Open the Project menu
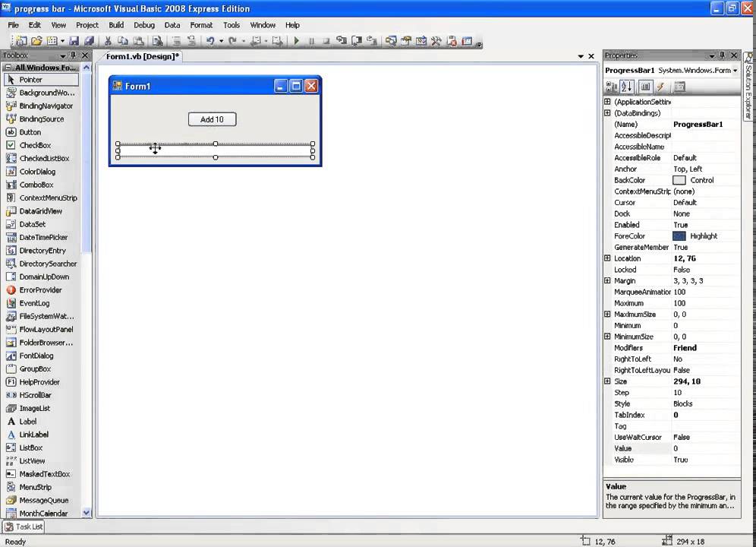Image resolution: width=756 pixels, height=547 pixels. (87, 25)
